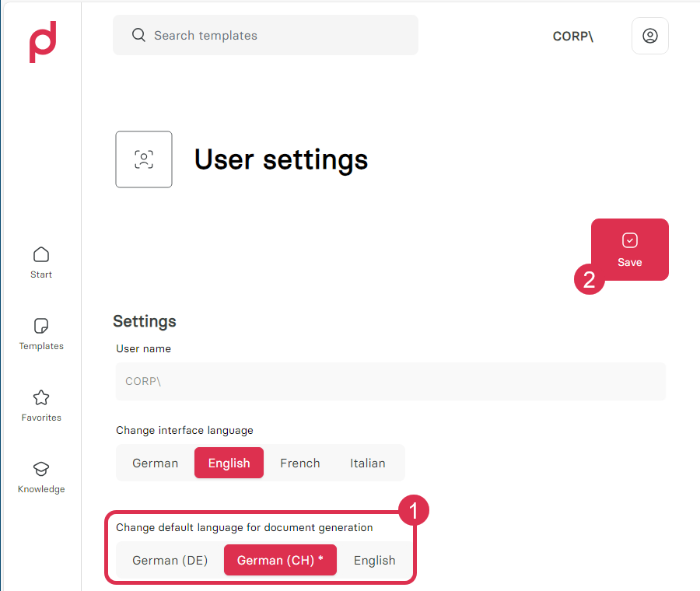
Task: Click the search magnifier icon
Action: click(x=139, y=35)
